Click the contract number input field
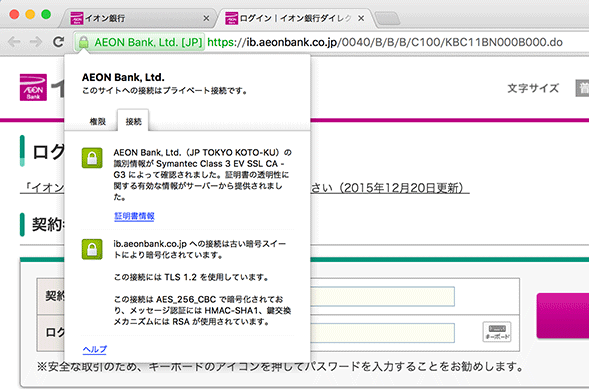Viewport: 589px width, 389px height. [x=382, y=296]
